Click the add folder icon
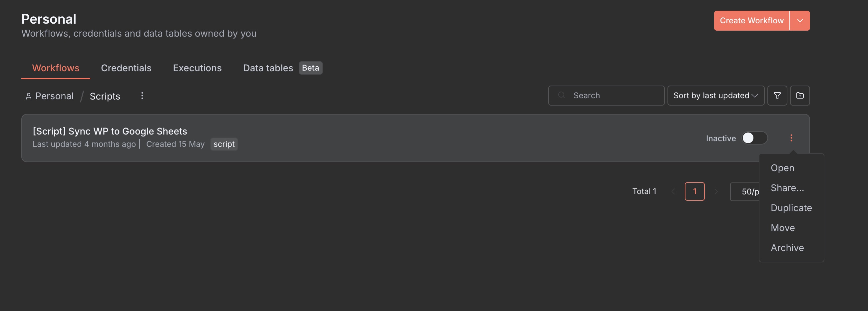 [800, 96]
